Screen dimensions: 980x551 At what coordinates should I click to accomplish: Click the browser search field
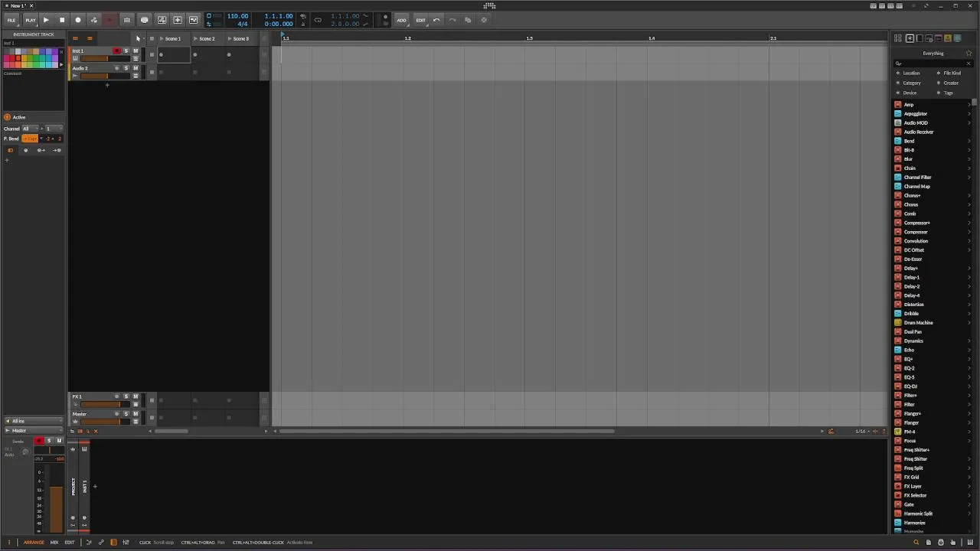[932, 64]
